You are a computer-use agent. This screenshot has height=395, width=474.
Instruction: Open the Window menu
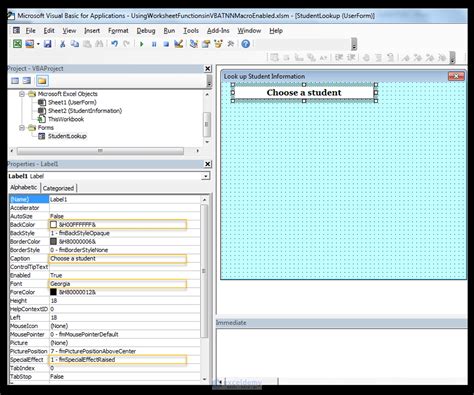coord(249,31)
